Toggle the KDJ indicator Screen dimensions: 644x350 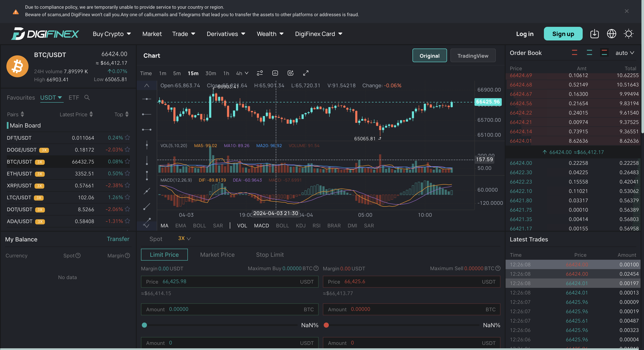click(300, 226)
